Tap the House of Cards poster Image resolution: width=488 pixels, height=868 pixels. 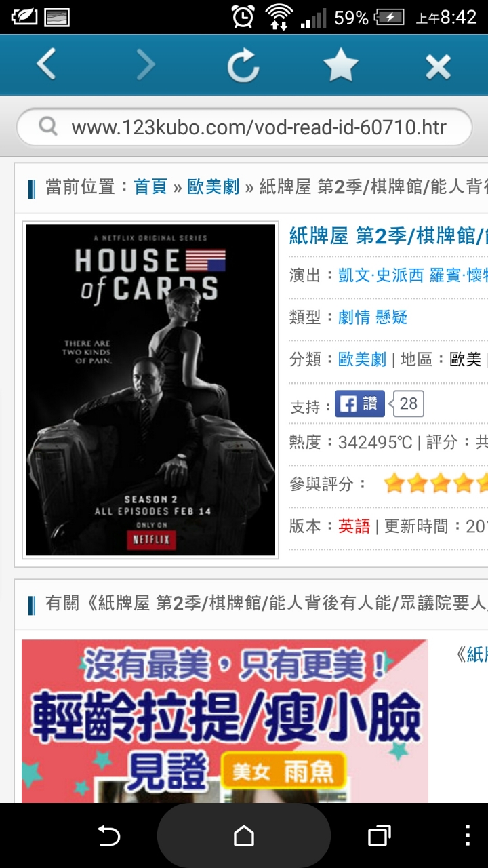(150, 390)
